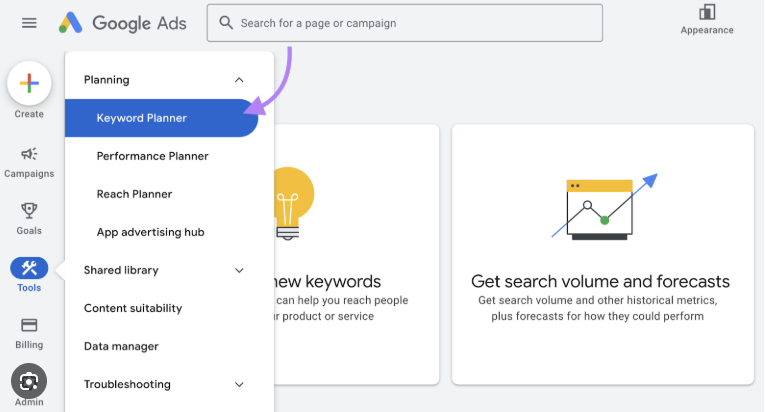Click the 'Google Ads' wordmark text
The height and width of the screenshot is (412, 765).
tap(140, 23)
